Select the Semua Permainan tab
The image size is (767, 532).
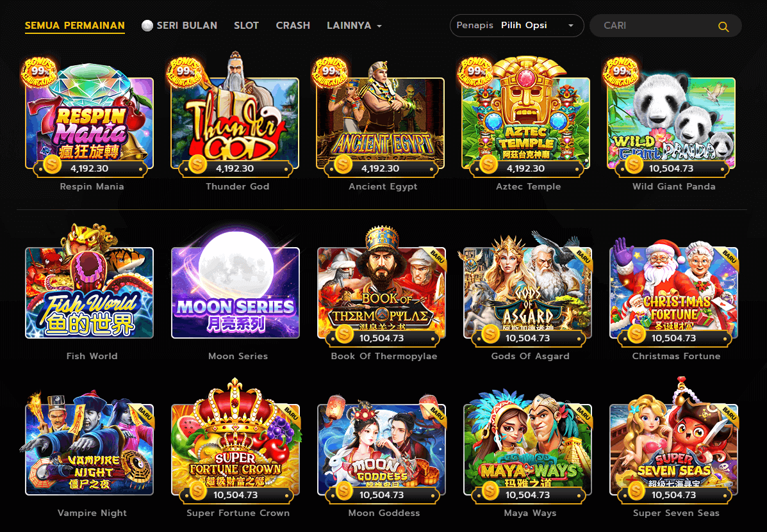[x=75, y=26]
